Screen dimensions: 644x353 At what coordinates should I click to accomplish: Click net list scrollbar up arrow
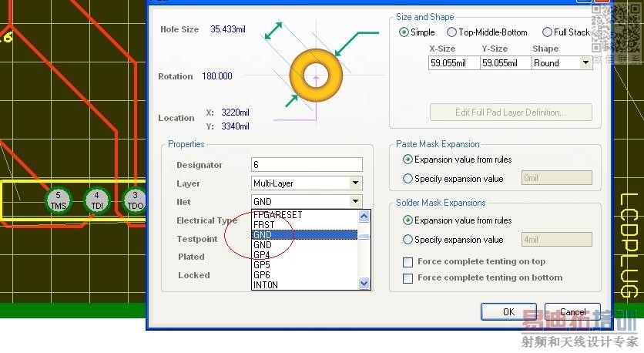tap(364, 216)
